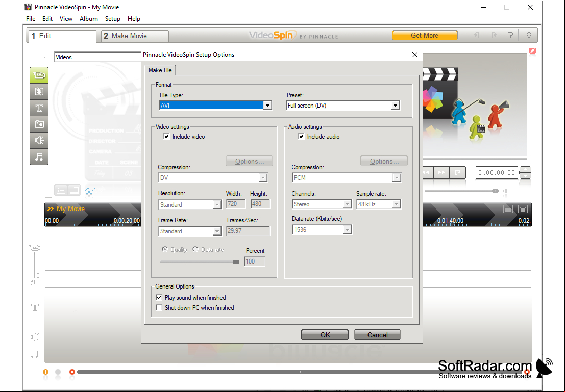Viewport: 565px width, 392px height.
Task: Open the Transitions album section icon
Action: pos(39,91)
